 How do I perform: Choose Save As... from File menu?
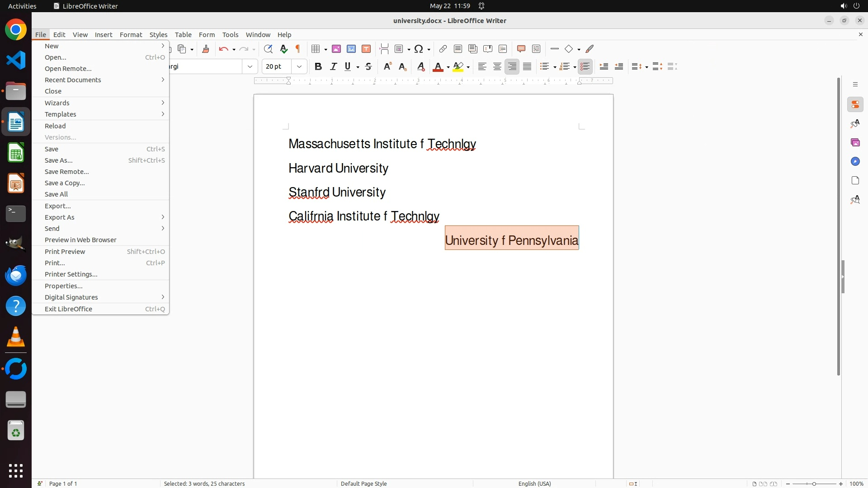[59, 160]
